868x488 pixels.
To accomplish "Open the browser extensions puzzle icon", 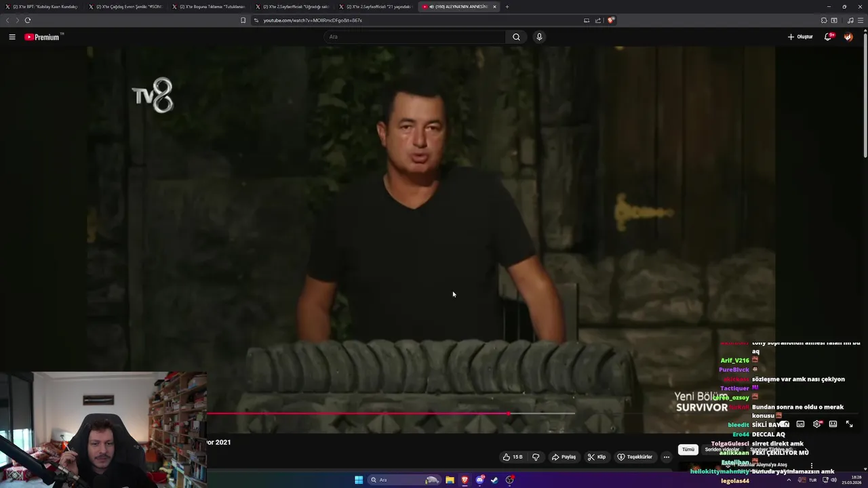I will 824,20.
